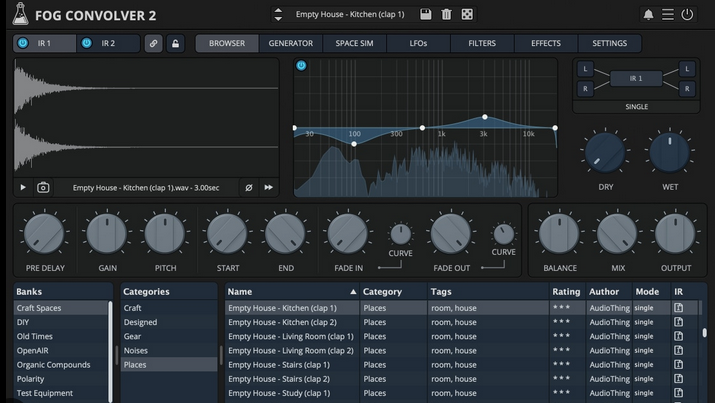Click the FADE IN knob
This screenshot has width=715, height=403.
point(348,233)
